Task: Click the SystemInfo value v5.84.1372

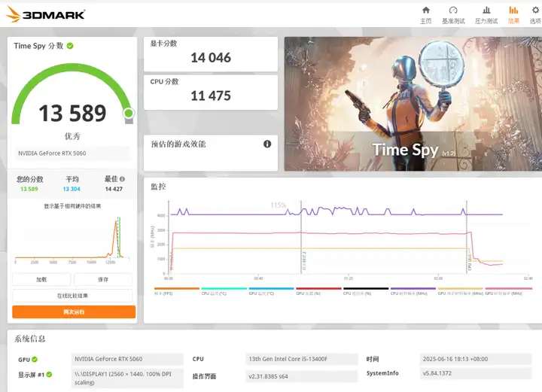Action: [476, 373]
